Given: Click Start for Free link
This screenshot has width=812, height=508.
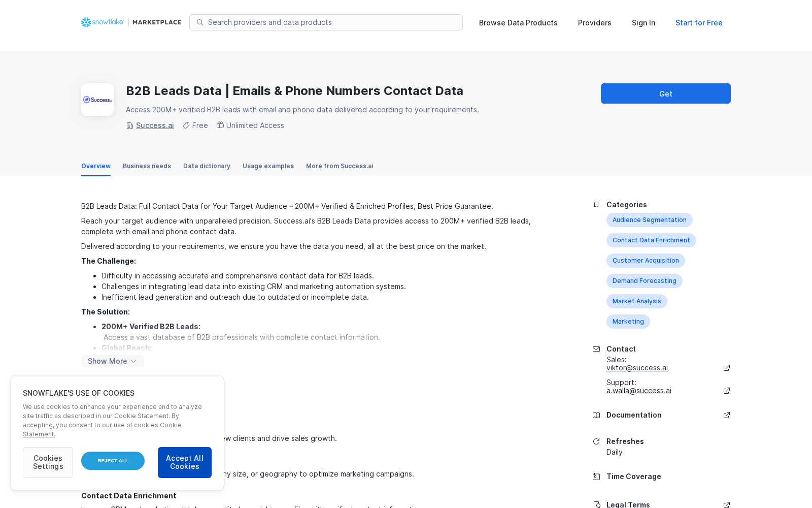Looking at the screenshot, I should [699, 23].
